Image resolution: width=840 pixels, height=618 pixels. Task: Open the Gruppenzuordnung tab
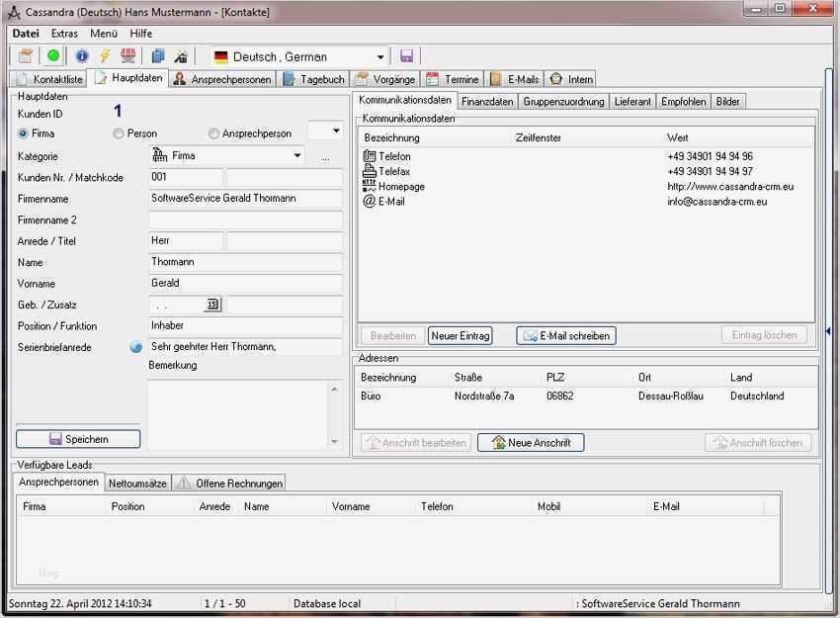tap(563, 101)
